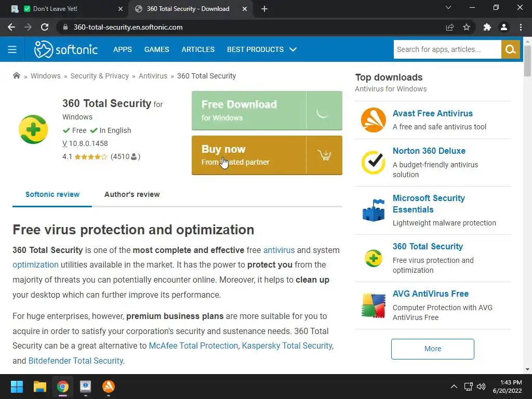Click the address bar URL
This screenshot has height=399, width=532.
click(128, 27)
